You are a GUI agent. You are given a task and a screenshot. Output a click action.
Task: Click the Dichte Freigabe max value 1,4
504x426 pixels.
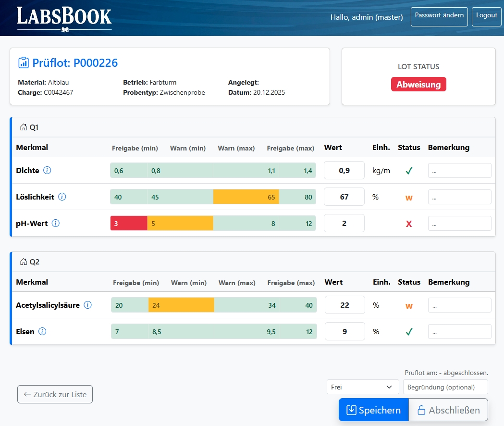(x=308, y=171)
